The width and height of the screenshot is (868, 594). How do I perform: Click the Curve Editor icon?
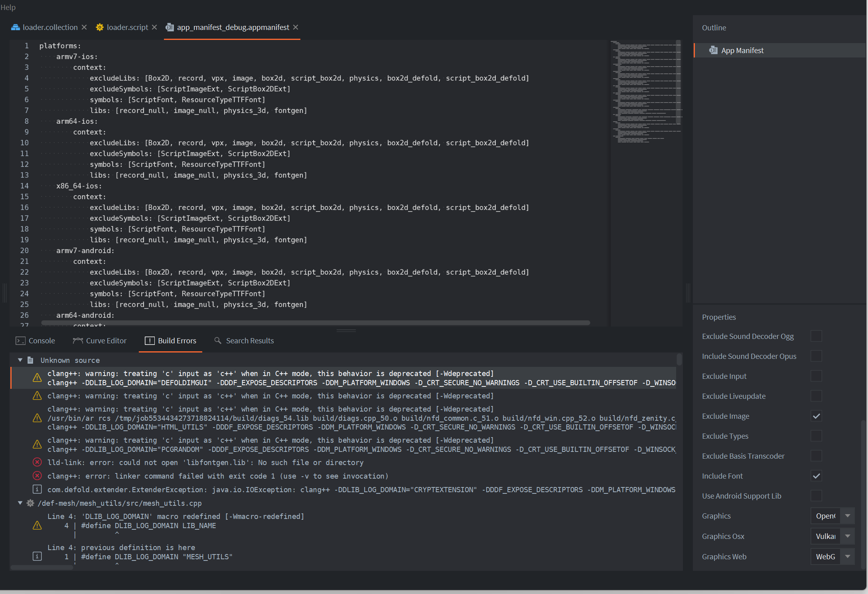click(x=78, y=341)
